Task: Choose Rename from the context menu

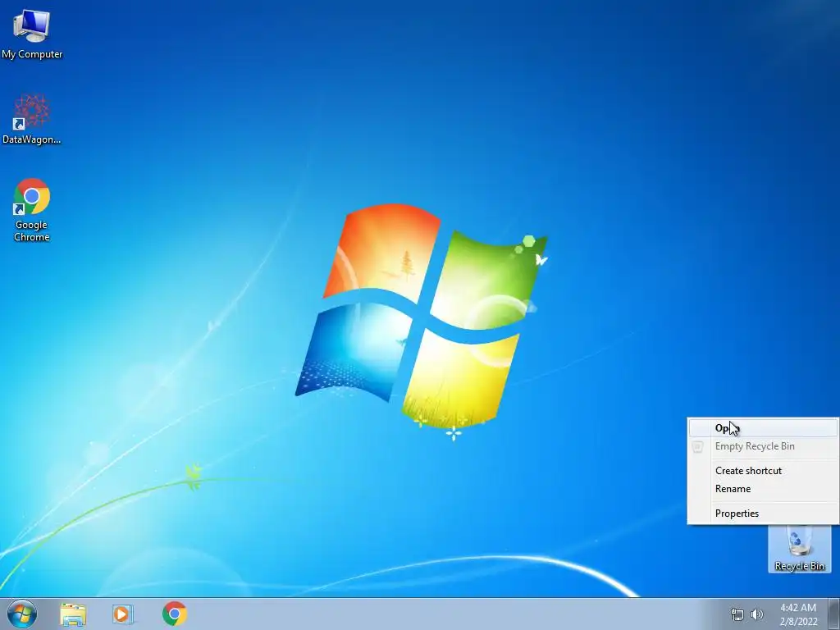Action: [763, 489]
